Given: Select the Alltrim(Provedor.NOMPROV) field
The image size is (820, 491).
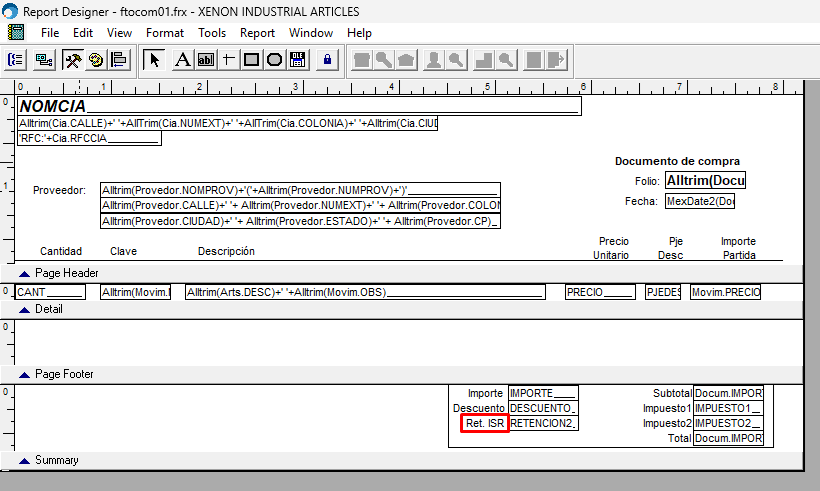Looking at the screenshot, I should pos(300,190).
